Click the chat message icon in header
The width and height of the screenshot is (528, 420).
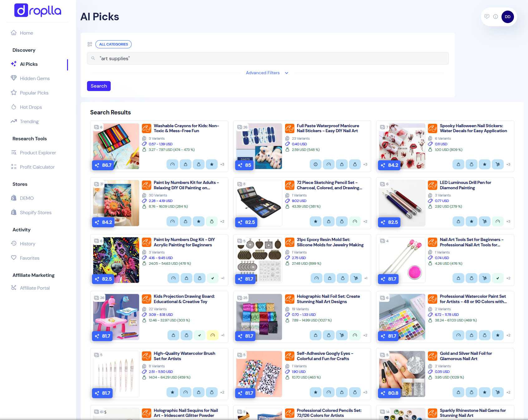(487, 17)
